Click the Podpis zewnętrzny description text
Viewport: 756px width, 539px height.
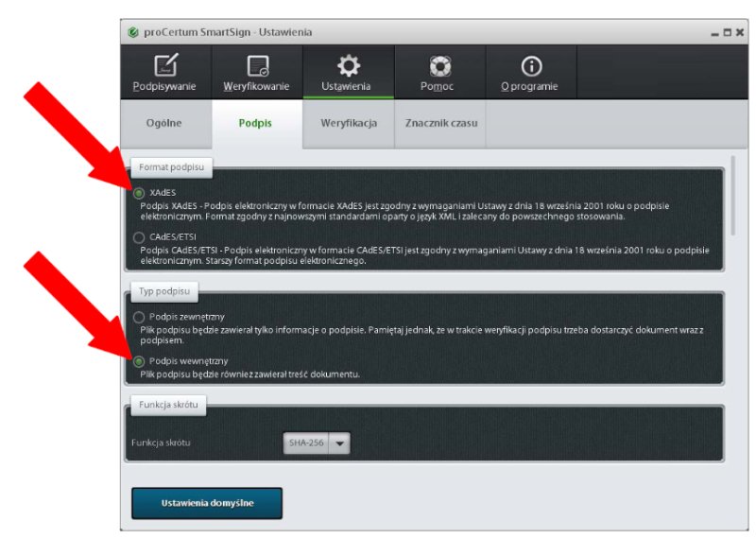(421, 336)
